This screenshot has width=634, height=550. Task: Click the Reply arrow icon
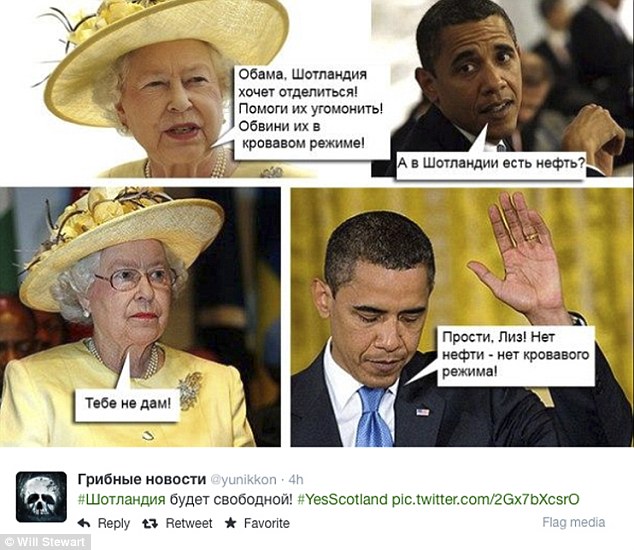pos(84,523)
